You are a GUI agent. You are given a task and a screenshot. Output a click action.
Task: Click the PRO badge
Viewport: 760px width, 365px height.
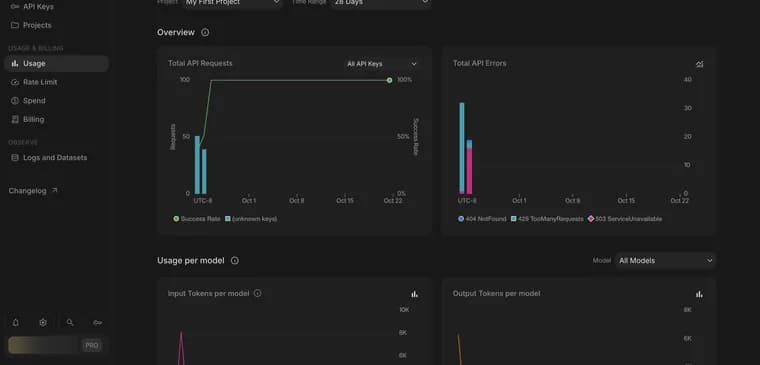[x=92, y=346]
